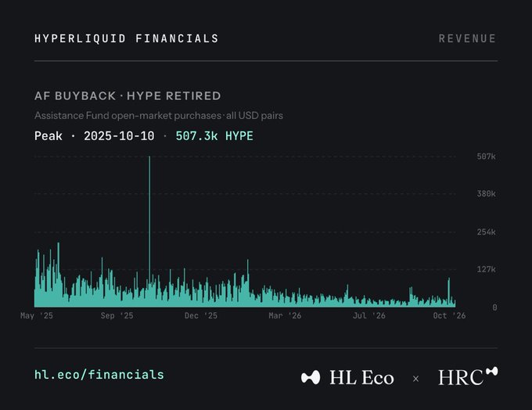Click the AF BUYBACK · HYPE RETIRED title
This screenshot has width=532, height=410.
tap(128, 95)
